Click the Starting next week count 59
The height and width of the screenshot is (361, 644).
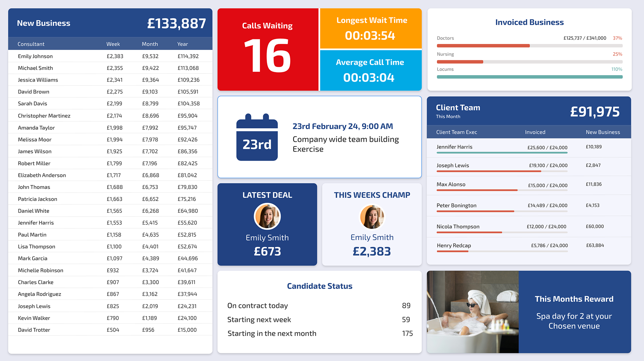[406, 319]
